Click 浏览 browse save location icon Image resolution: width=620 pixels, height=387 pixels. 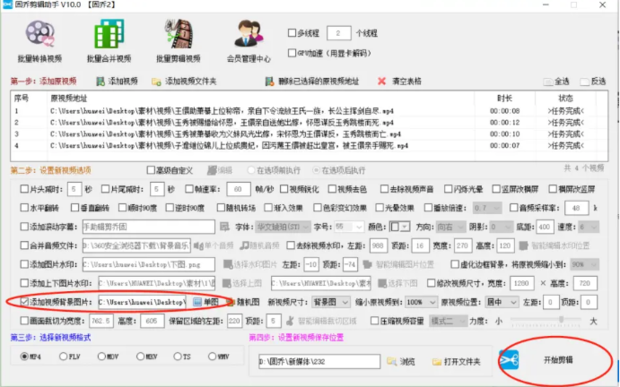[x=391, y=361]
